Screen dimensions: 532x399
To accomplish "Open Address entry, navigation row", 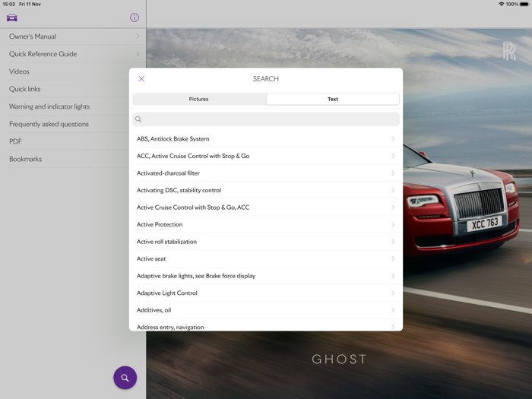I will point(266,325).
